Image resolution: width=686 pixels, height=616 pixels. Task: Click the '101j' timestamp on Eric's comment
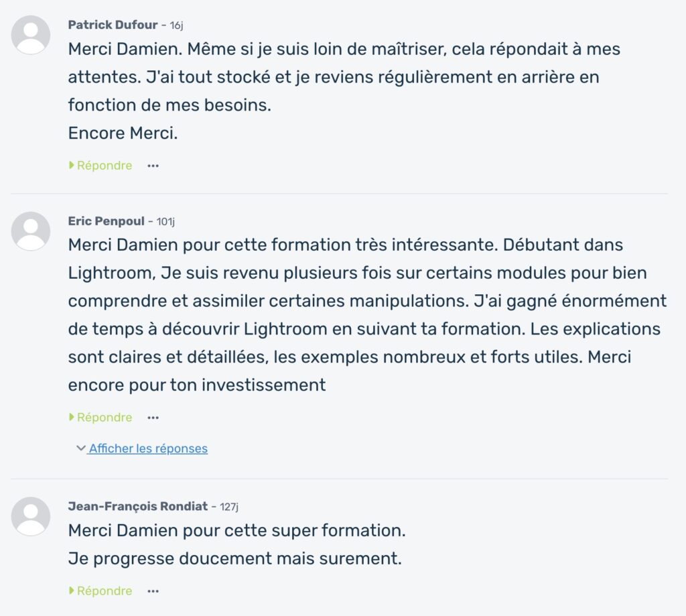[166, 221]
